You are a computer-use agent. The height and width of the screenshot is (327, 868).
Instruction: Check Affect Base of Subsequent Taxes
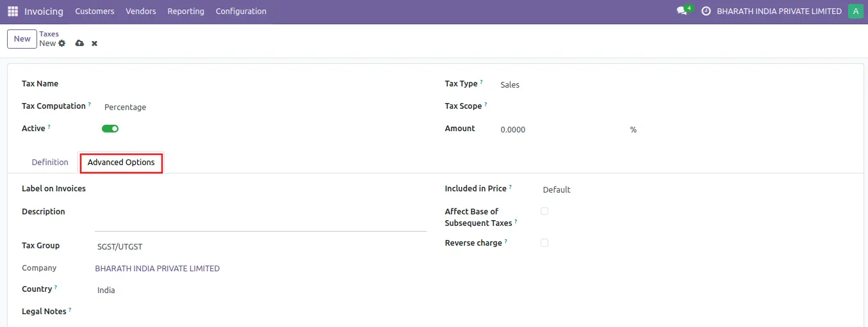pos(544,211)
